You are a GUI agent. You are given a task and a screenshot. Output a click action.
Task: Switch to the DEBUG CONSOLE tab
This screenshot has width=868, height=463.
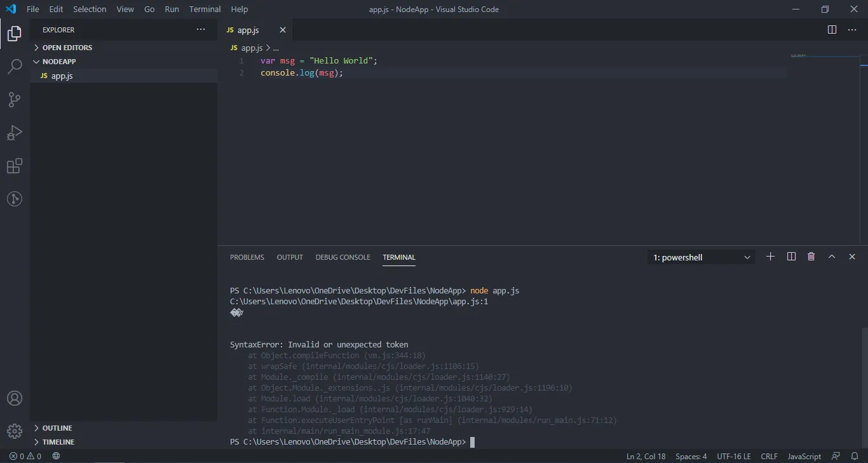click(x=342, y=257)
